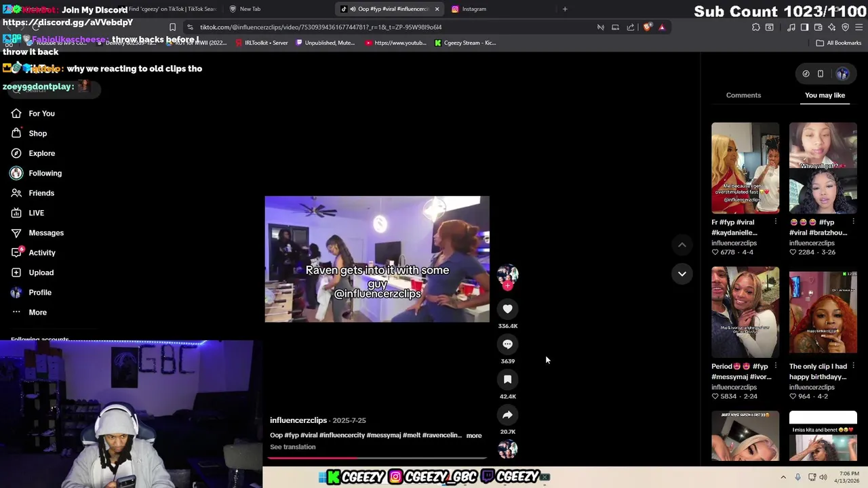Close the current TikTok video tab
Image resolution: width=868 pixels, height=488 pixels.
tap(437, 9)
